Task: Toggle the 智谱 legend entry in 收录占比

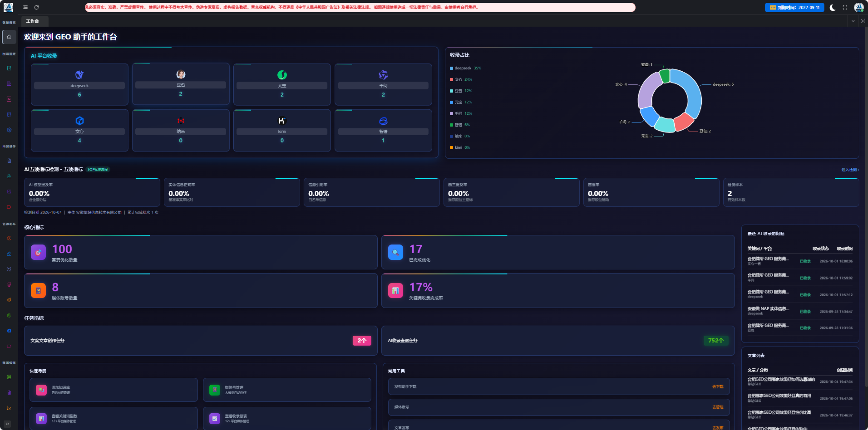Action: click(460, 125)
